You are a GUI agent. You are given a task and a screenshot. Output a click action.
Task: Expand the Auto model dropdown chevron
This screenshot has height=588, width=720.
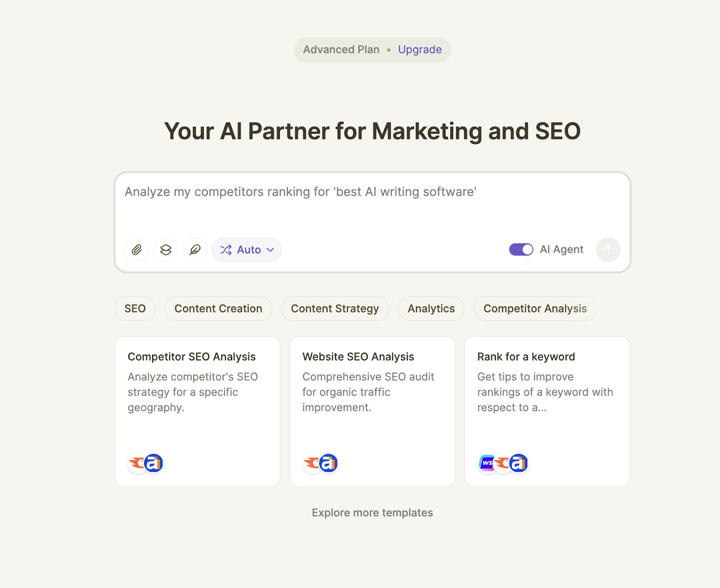click(270, 250)
